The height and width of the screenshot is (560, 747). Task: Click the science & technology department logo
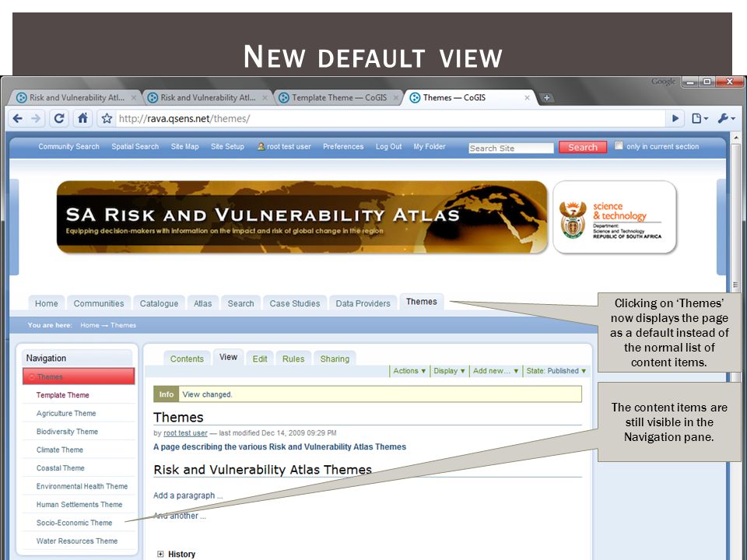615,218
